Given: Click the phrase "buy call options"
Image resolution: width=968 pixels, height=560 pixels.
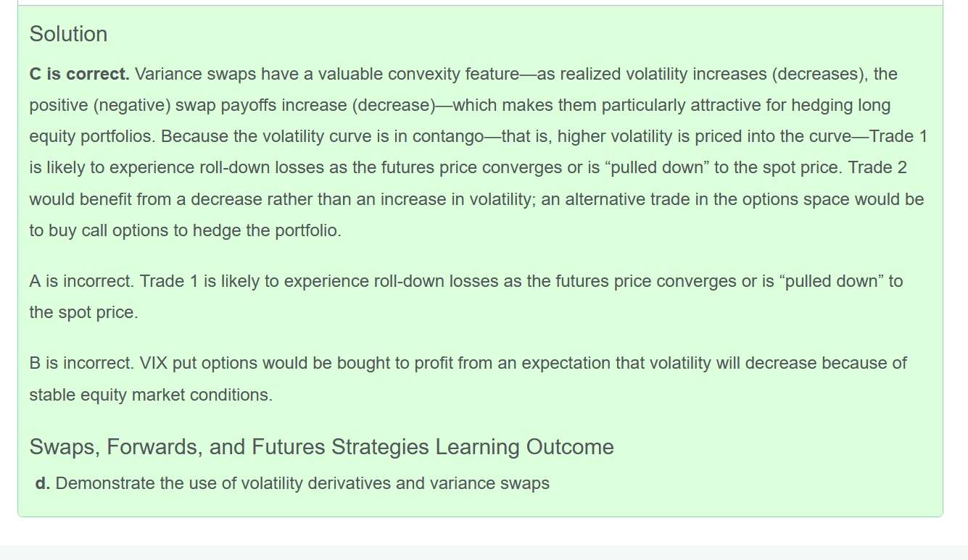Looking at the screenshot, I should [109, 231].
